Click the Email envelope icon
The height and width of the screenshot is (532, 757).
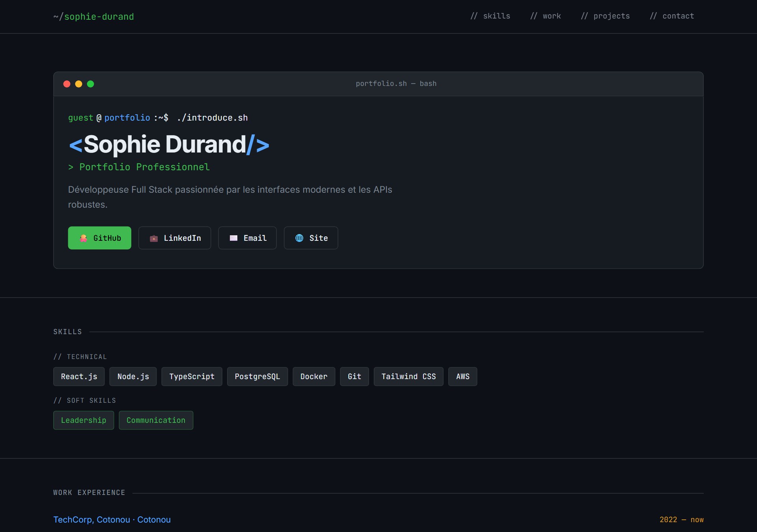coord(233,238)
